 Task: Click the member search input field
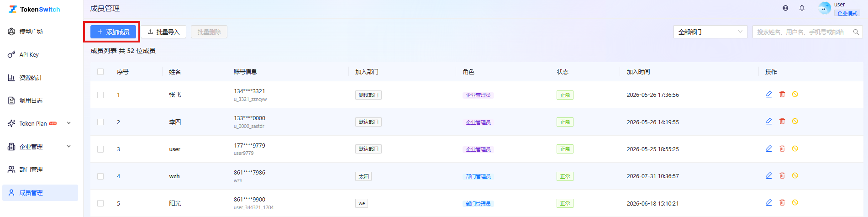pos(801,32)
